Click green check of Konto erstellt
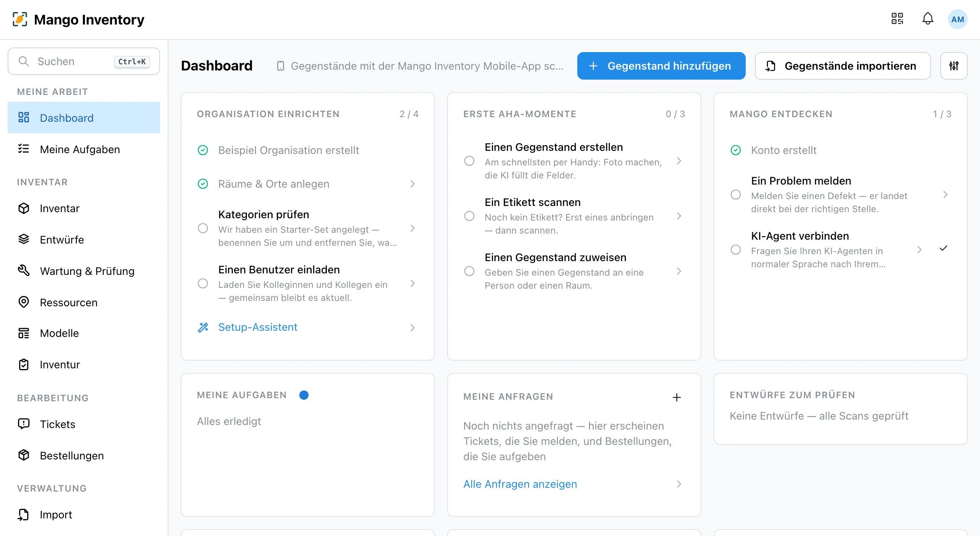Viewport: 980px width, 536px height. [x=736, y=150]
